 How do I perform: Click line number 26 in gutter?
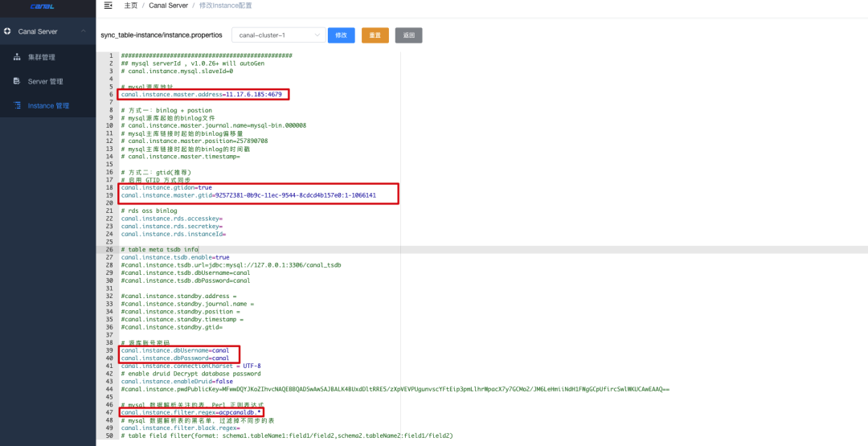click(x=111, y=250)
